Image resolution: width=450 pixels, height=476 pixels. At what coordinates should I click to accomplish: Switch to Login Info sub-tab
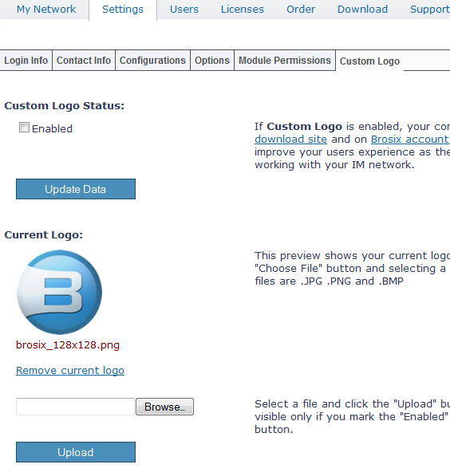click(x=26, y=61)
